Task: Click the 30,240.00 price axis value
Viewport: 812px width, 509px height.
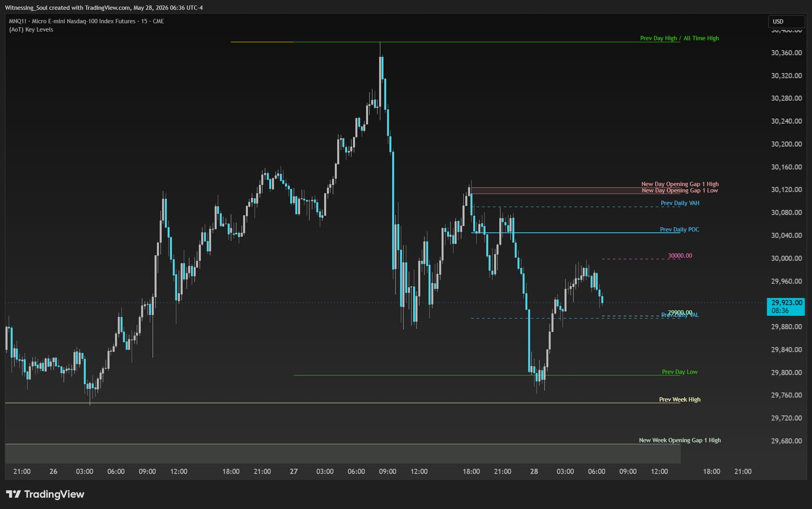Action: click(x=787, y=121)
